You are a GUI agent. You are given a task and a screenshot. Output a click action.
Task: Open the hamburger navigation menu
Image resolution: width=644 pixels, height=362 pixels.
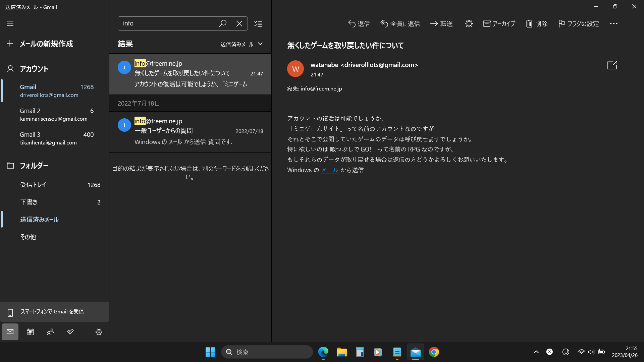click(x=10, y=23)
